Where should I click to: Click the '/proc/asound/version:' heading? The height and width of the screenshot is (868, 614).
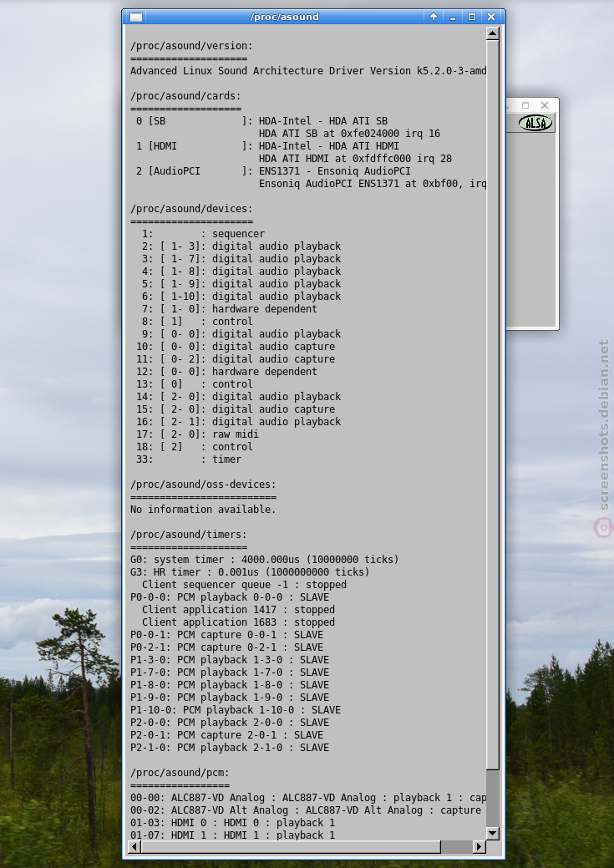click(191, 46)
